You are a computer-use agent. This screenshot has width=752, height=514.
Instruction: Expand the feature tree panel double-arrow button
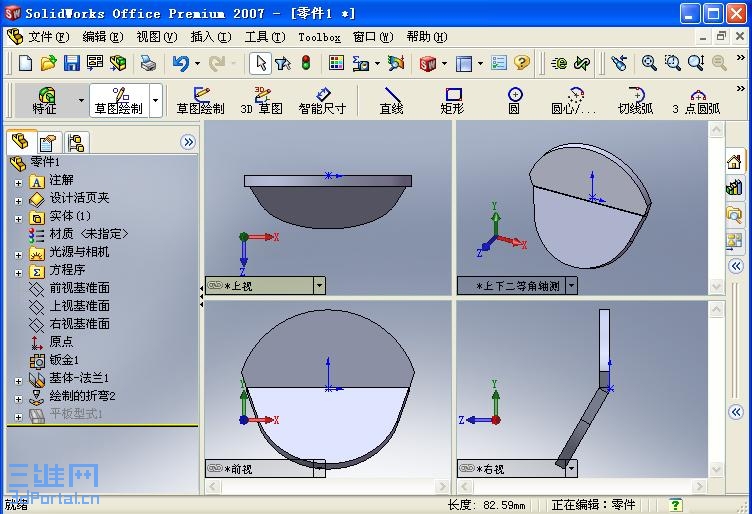click(188, 142)
